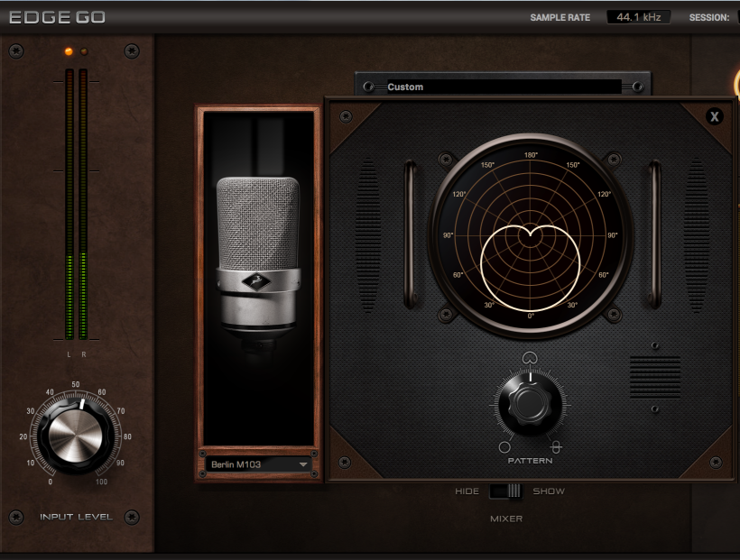Click the PATTERN label
740x560 pixels.
pos(530,461)
